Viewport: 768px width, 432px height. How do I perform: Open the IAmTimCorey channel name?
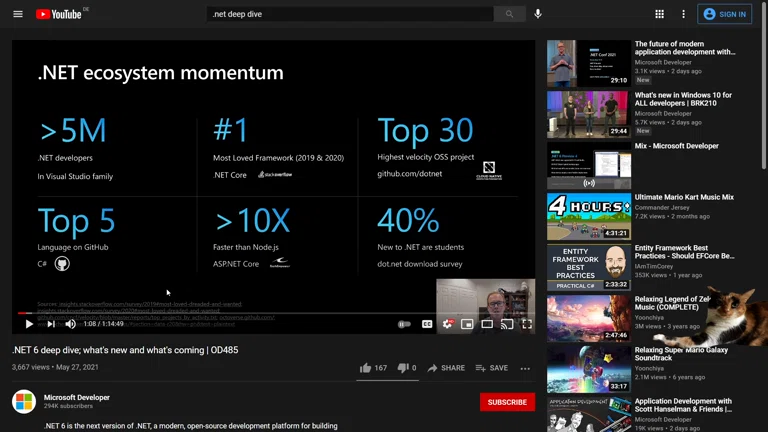(x=653, y=266)
